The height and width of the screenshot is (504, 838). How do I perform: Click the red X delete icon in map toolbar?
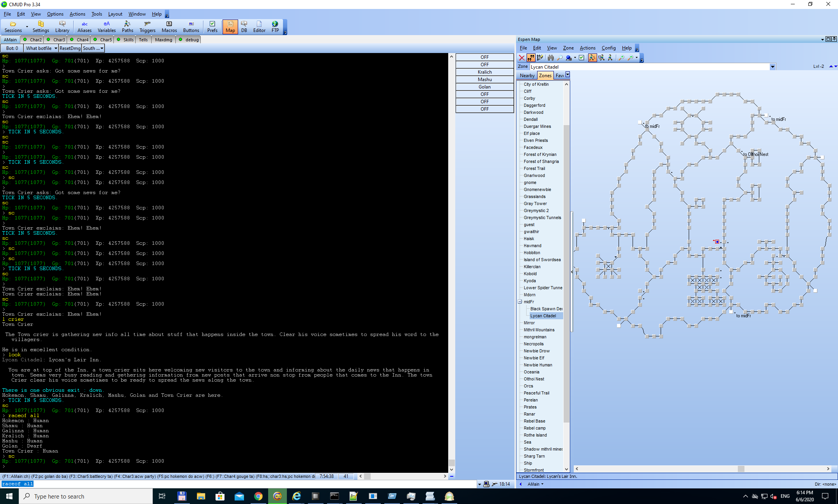pyautogui.click(x=522, y=58)
